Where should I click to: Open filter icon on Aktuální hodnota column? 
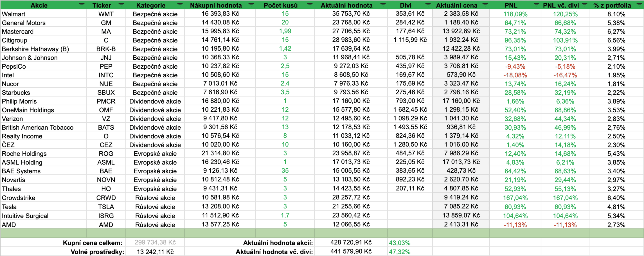383,5
